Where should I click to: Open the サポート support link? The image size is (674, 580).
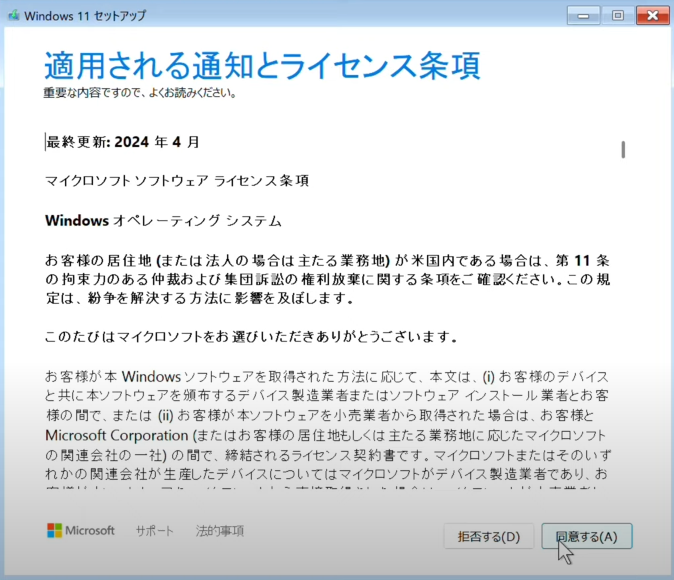(x=155, y=531)
